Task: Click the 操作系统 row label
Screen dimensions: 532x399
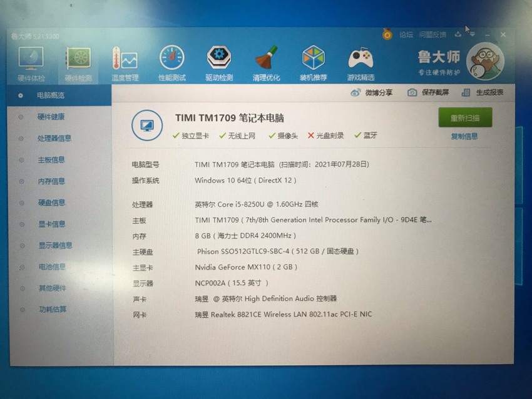Action: [146, 180]
